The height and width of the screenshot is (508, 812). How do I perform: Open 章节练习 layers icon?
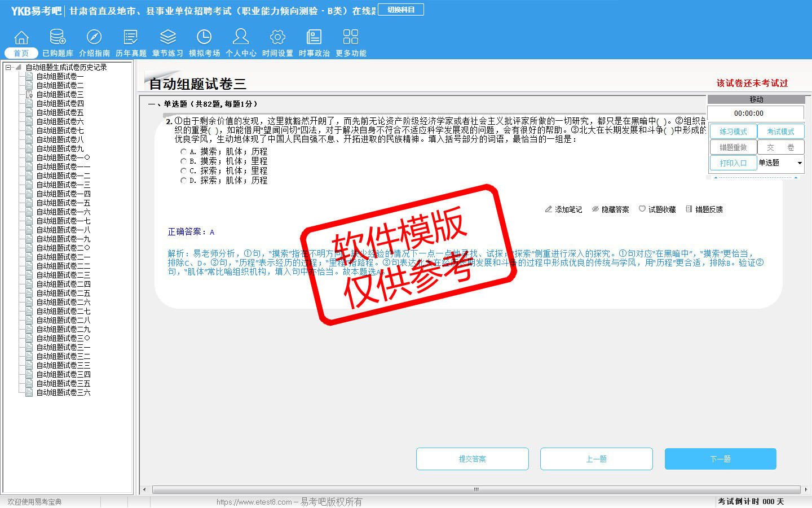[167, 38]
